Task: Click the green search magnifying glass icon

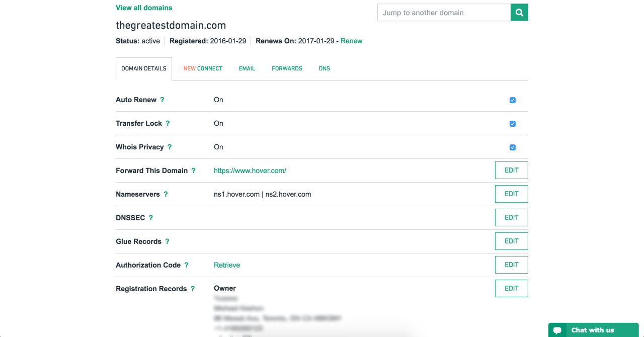Action: click(519, 12)
